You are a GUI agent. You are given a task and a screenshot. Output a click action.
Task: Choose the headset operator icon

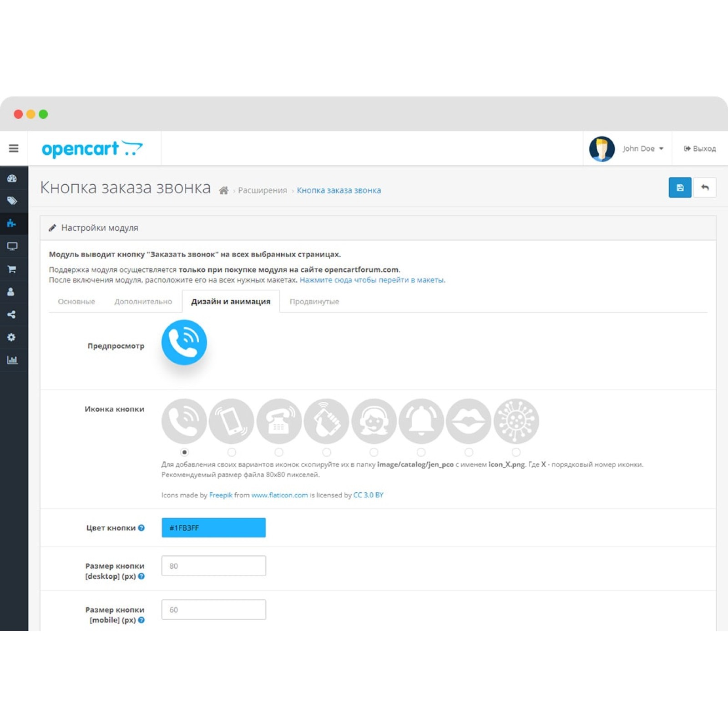tap(374, 421)
